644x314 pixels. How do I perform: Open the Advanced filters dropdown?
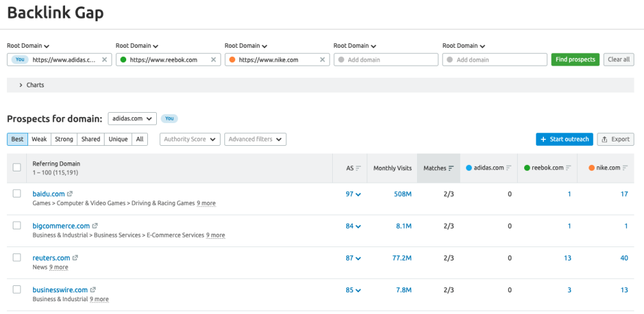coord(255,139)
